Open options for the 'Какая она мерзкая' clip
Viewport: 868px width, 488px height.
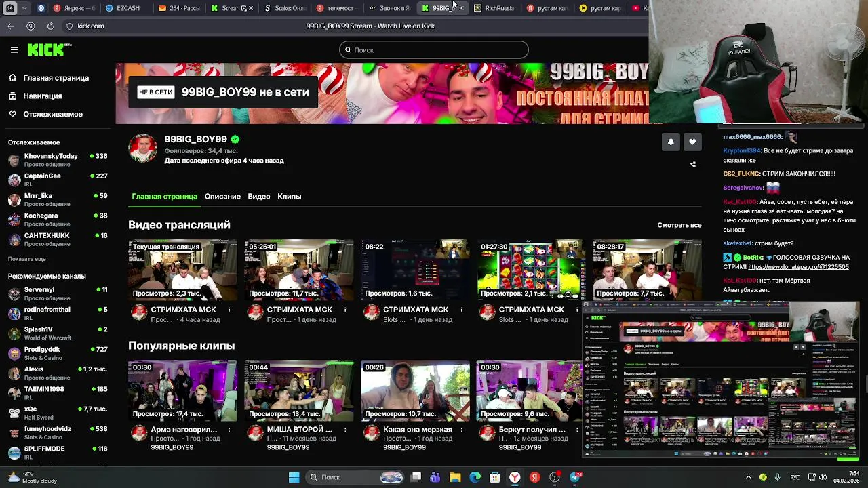(461, 430)
